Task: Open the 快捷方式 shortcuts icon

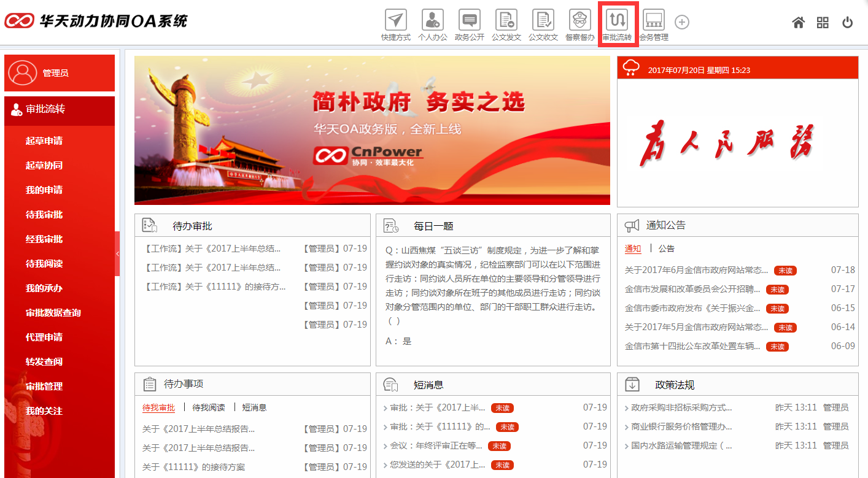Action: [x=395, y=23]
